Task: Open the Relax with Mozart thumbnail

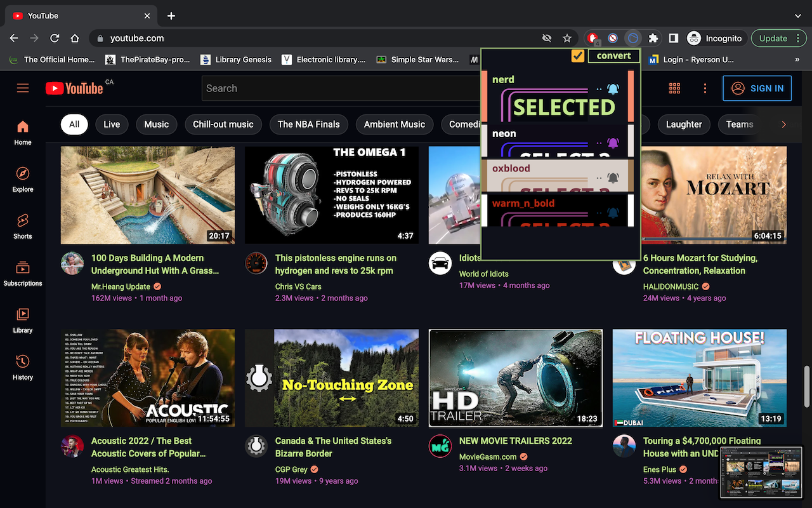Action: click(714, 196)
